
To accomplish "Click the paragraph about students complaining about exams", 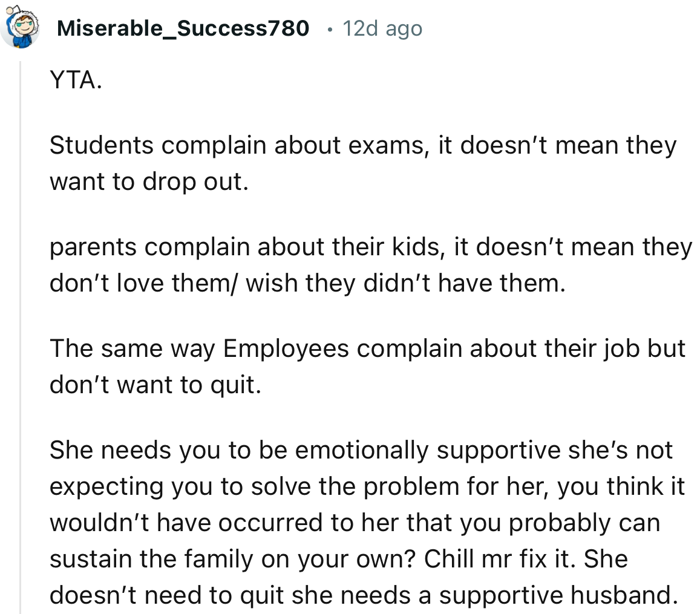I will click(363, 162).
